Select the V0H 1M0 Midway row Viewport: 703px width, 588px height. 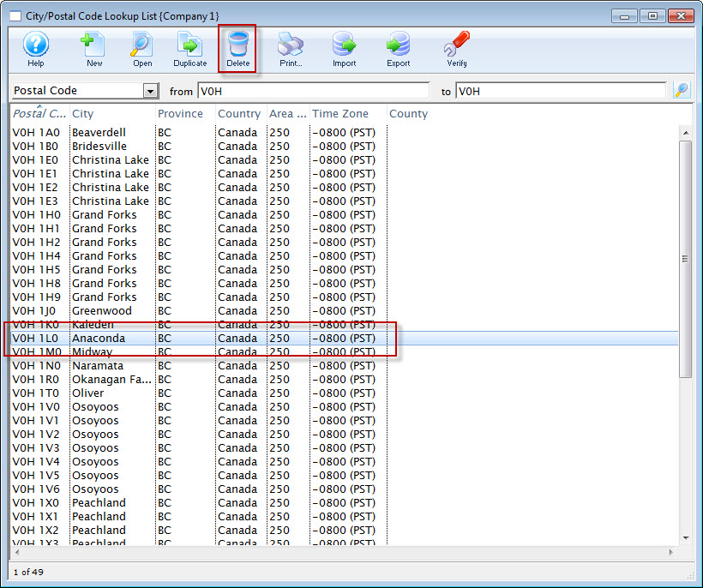(x=345, y=351)
